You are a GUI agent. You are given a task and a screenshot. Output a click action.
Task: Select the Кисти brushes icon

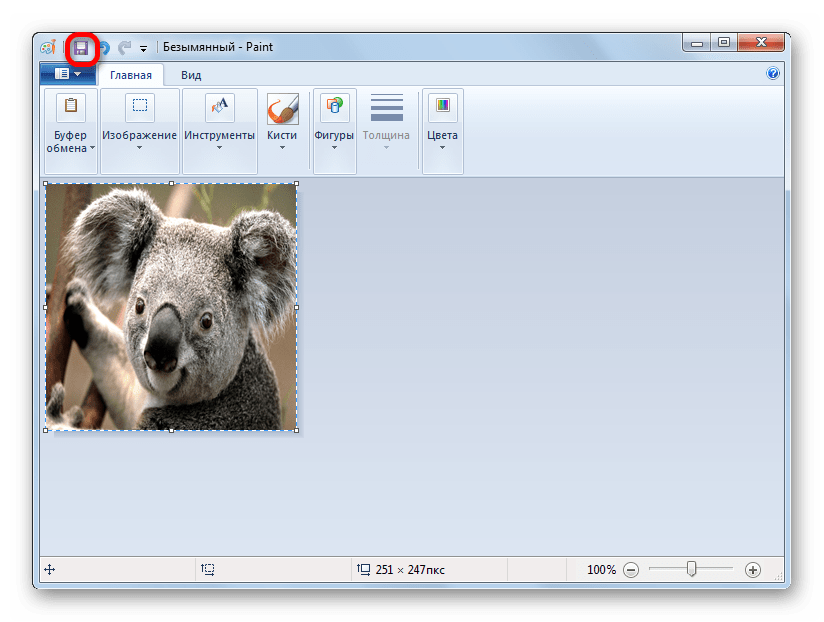(x=282, y=108)
